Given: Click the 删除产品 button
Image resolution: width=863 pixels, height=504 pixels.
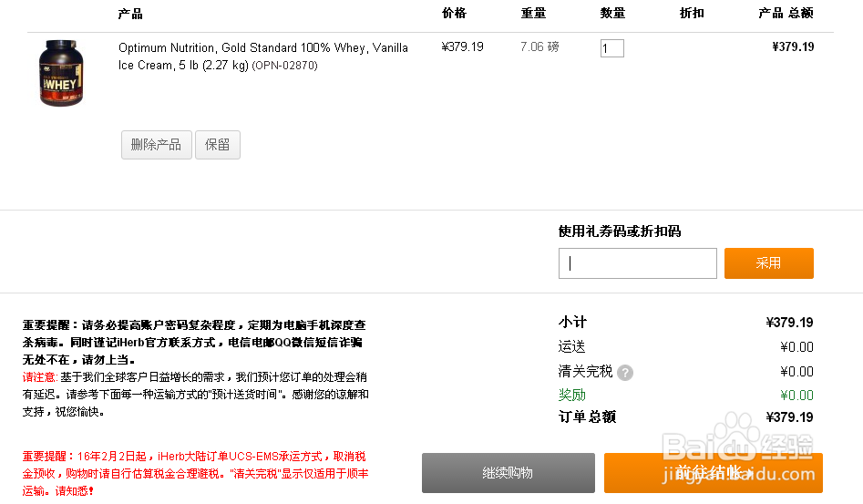Looking at the screenshot, I should coord(157,145).
